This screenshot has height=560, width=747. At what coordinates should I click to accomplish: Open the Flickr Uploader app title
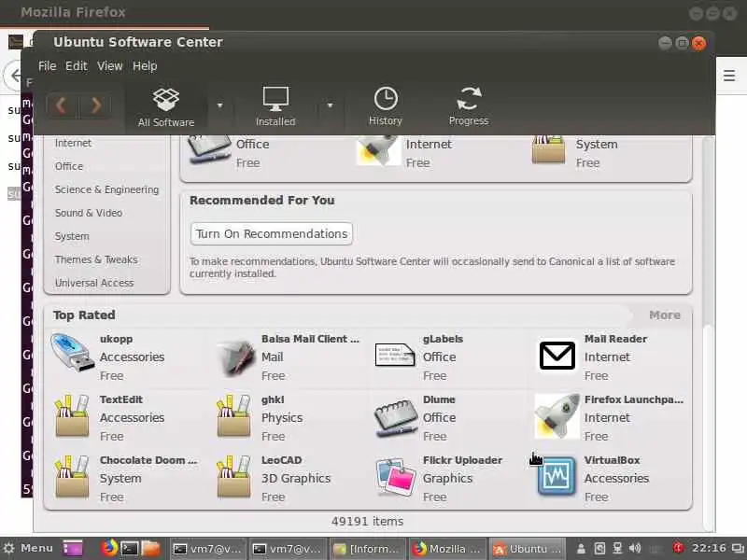[x=462, y=460]
